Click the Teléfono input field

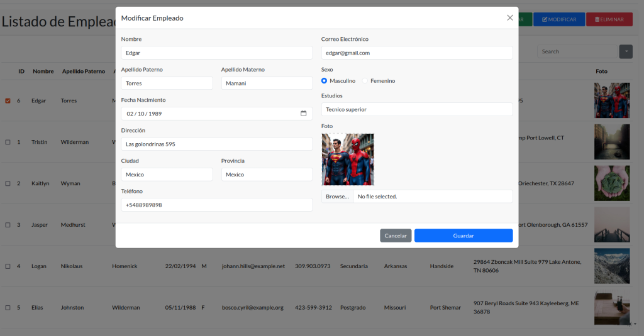click(217, 205)
